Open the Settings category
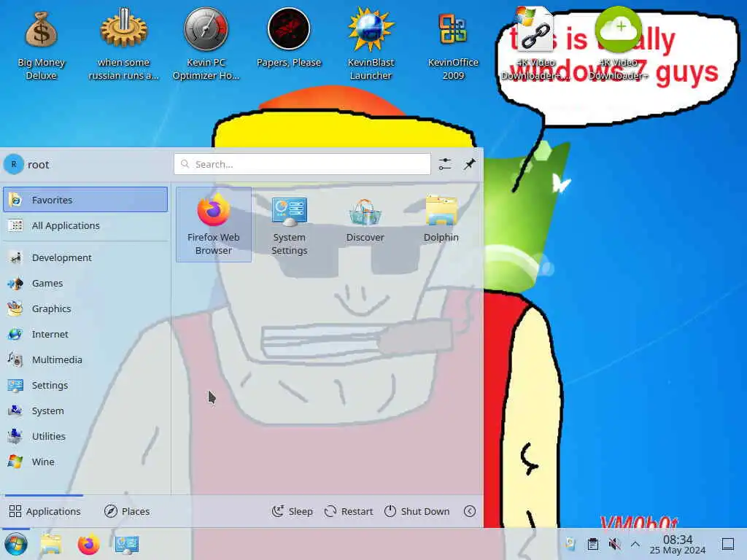747x560 pixels. click(85, 385)
